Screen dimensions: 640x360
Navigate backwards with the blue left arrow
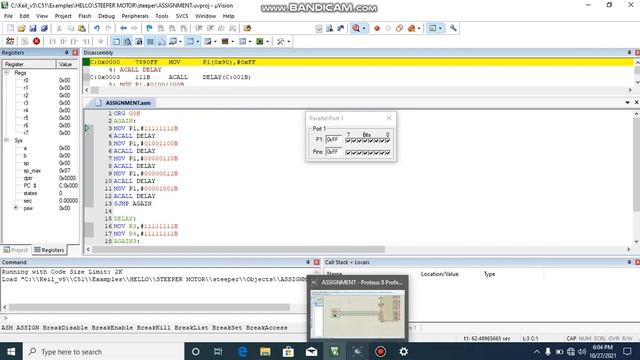click(x=123, y=28)
